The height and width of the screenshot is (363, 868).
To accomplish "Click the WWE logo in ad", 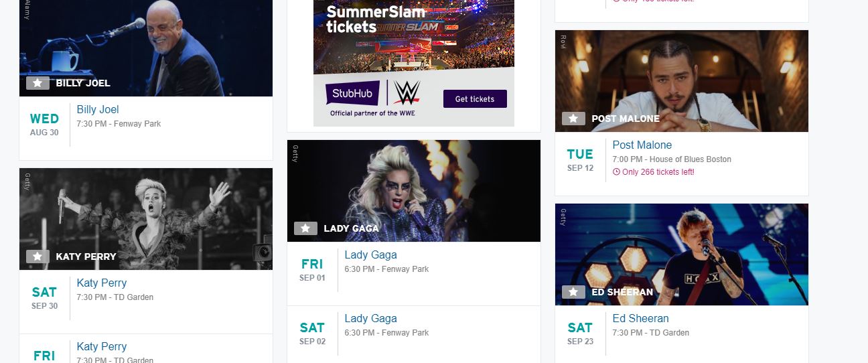I will pos(407,93).
